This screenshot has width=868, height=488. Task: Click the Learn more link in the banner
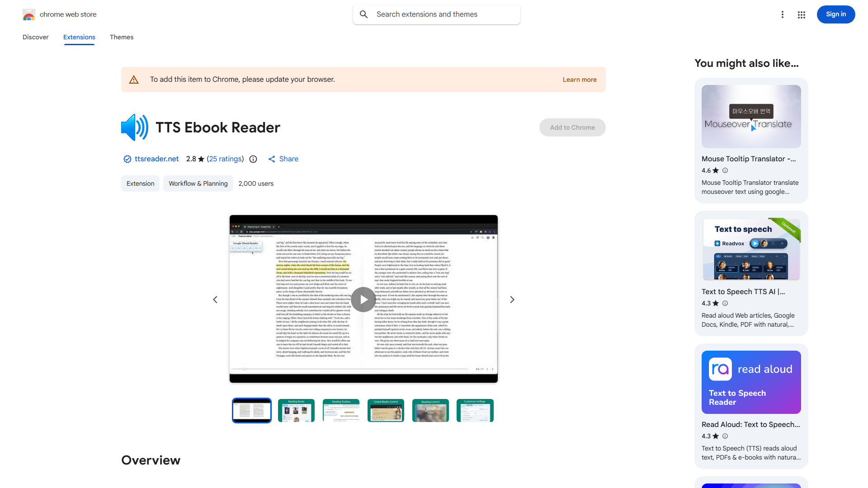579,80
